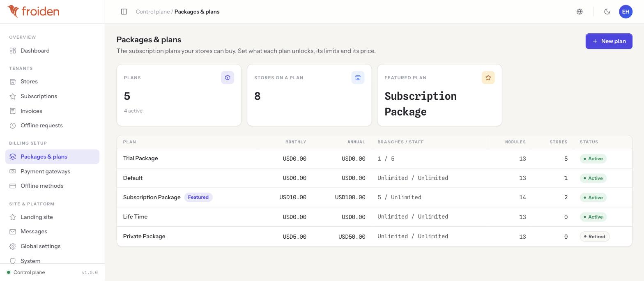Open the Life Time plan

tap(374, 217)
